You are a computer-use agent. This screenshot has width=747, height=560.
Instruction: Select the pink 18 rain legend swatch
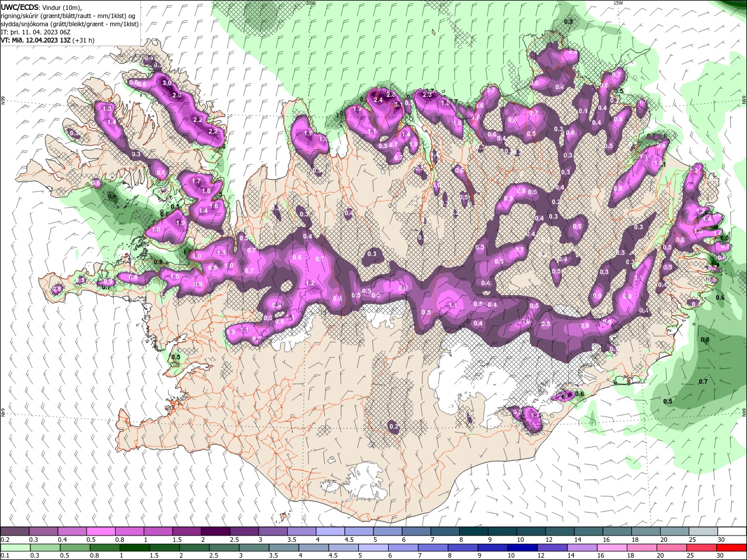[642, 548]
